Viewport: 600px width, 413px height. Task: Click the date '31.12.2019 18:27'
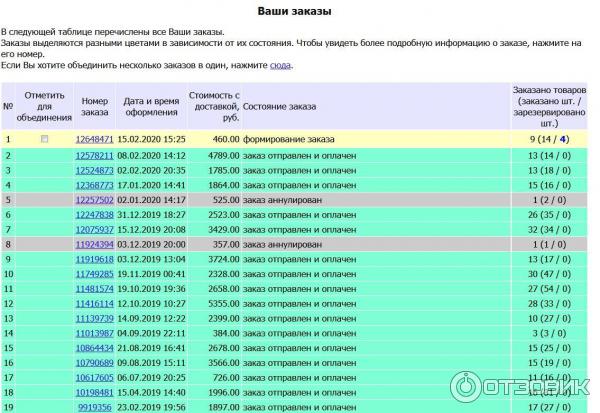click(151, 215)
